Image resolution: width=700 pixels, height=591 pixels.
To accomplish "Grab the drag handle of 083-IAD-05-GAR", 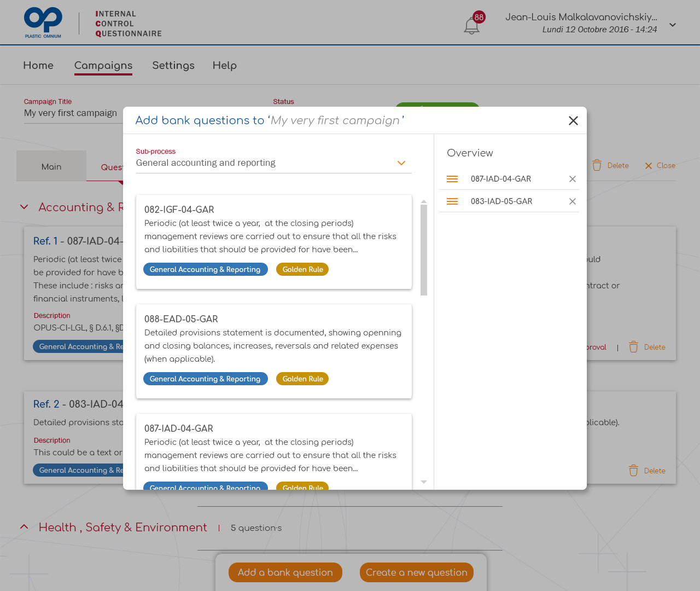I will 452,201.
